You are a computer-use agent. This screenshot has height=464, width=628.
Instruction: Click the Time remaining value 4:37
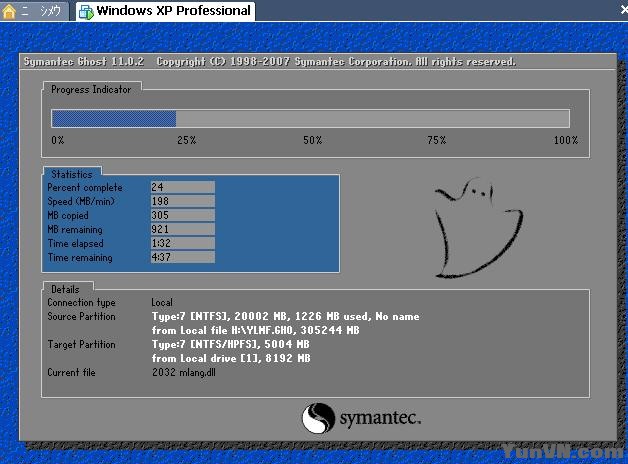point(183,257)
